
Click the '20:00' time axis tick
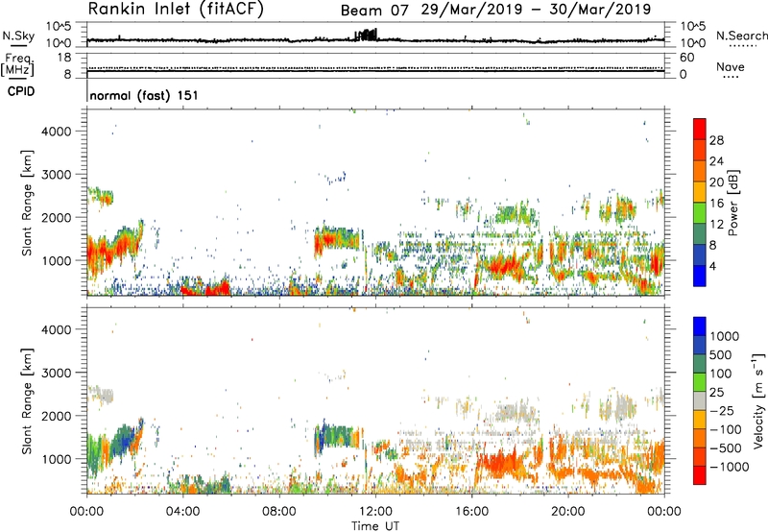pyautogui.click(x=568, y=512)
